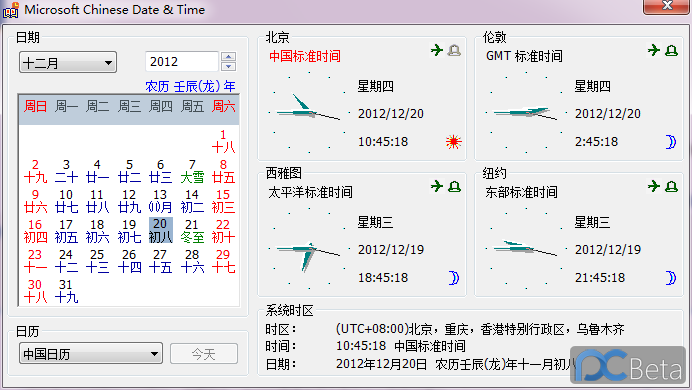The width and height of the screenshot is (692, 390).
Task: Click the 周六 weekday column header
Action: click(223, 106)
